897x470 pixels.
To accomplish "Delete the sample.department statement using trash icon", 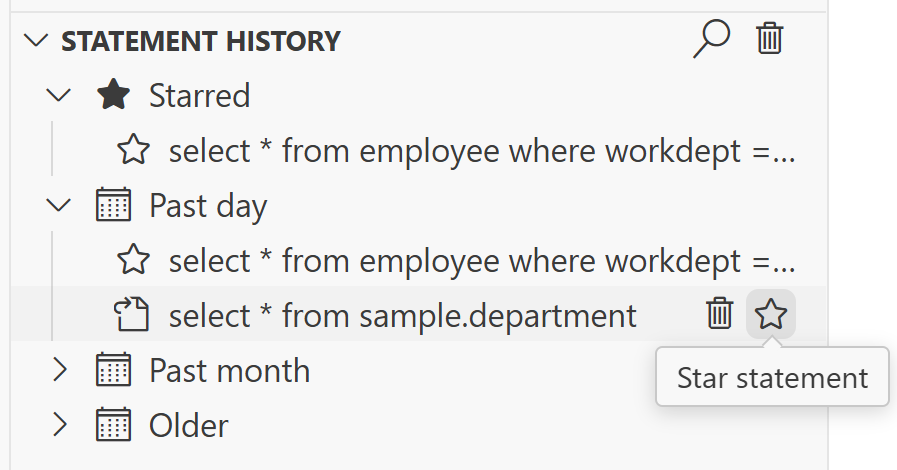I will [720, 315].
